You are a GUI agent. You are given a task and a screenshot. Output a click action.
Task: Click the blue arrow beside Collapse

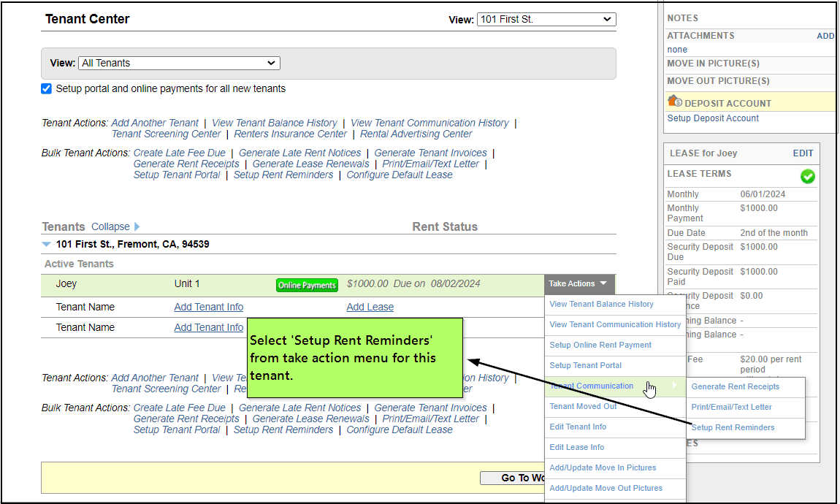(137, 226)
